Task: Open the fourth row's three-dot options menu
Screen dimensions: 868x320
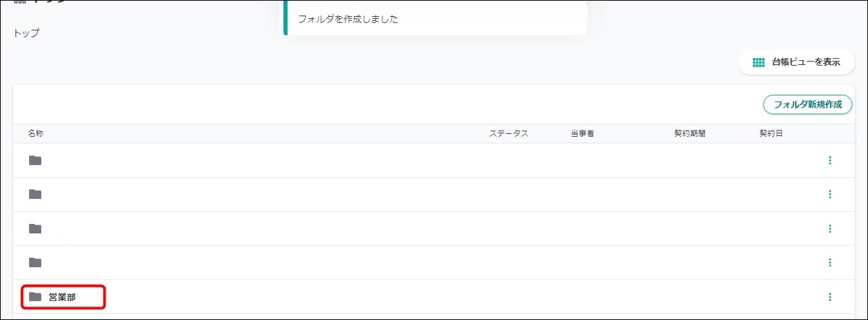Action: (829, 262)
